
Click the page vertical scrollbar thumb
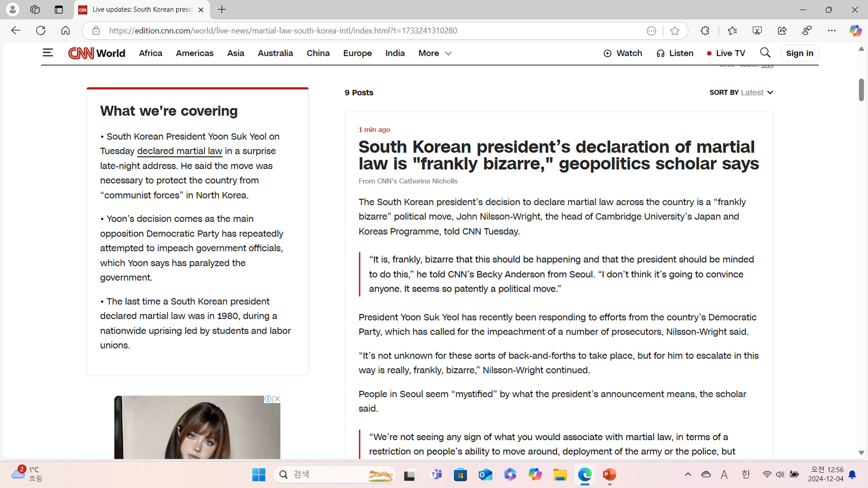[861, 90]
